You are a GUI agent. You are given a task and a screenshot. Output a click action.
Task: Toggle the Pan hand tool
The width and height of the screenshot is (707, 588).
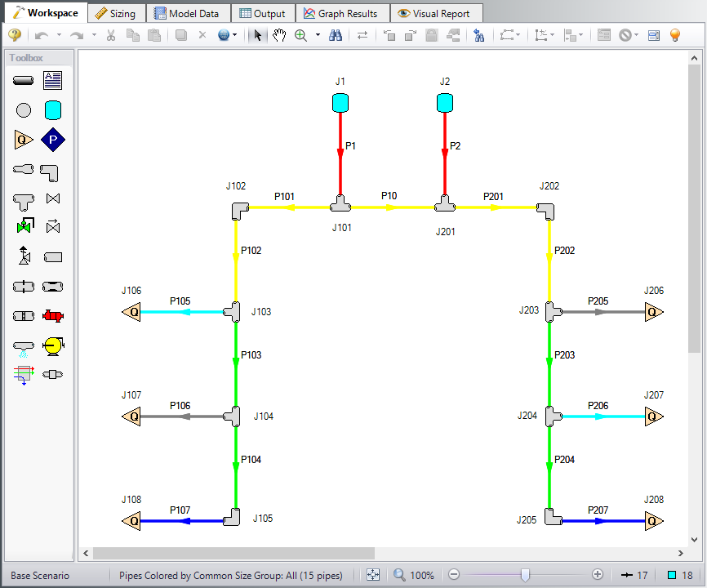tap(279, 35)
